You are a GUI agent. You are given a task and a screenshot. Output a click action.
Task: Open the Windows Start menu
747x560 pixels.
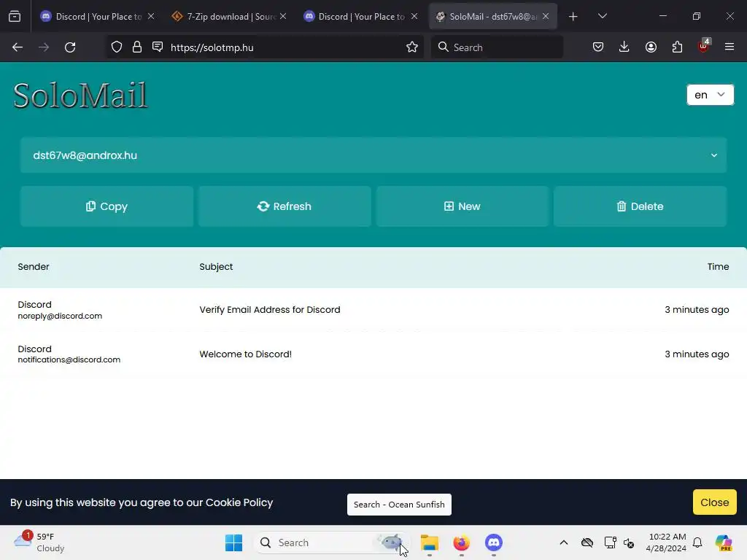[233, 542]
